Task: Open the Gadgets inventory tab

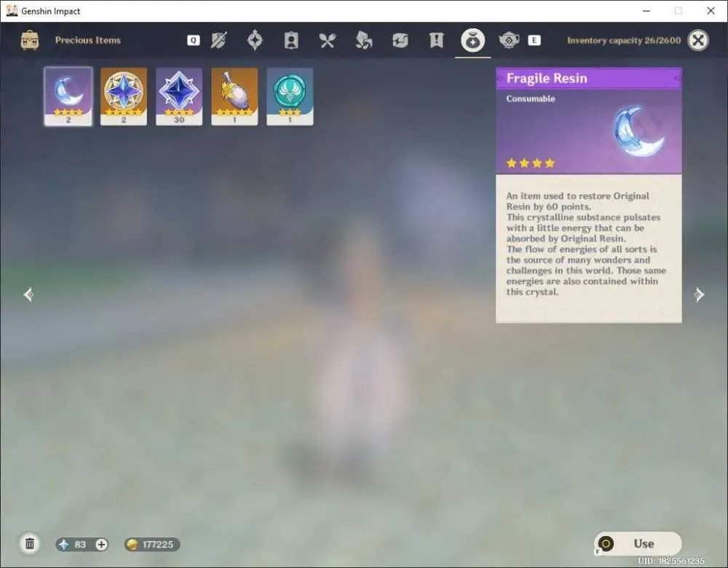Action: click(400, 40)
